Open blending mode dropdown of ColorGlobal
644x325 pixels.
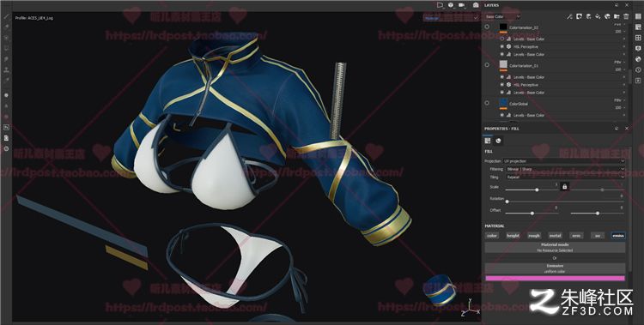point(619,100)
